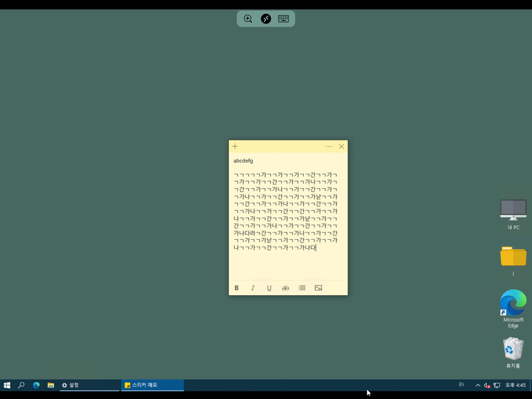Switch to the 설정 taskbar window

[89, 385]
